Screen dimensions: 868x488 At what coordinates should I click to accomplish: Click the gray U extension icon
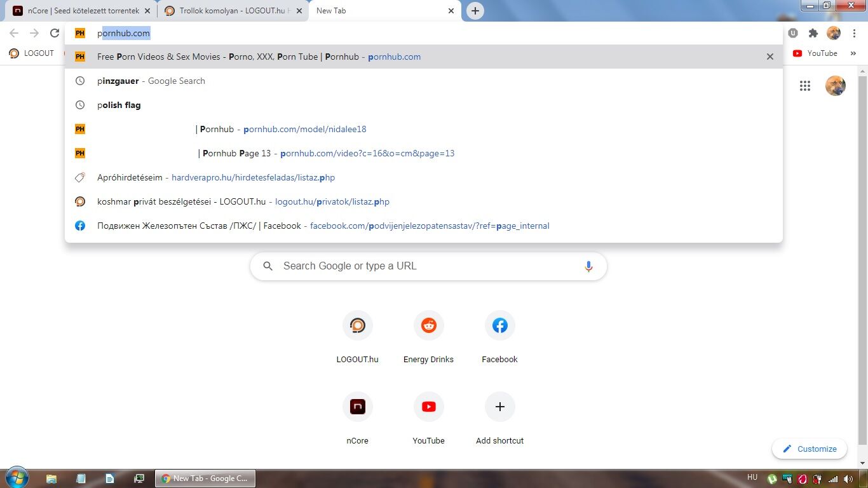[793, 33]
